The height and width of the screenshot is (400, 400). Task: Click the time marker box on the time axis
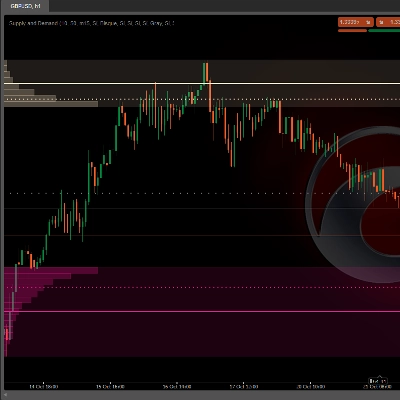point(378,381)
